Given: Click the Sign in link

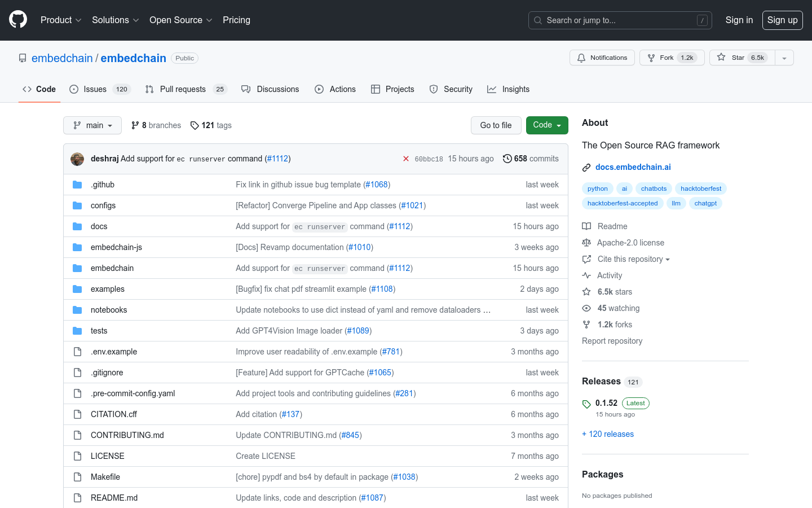Looking at the screenshot, I should [x=739, y=20].
